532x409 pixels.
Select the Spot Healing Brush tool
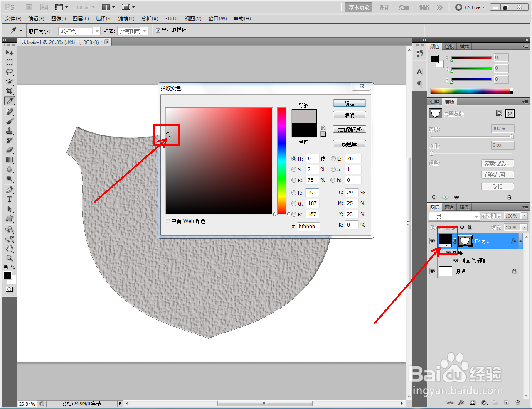tap(10, 112)
